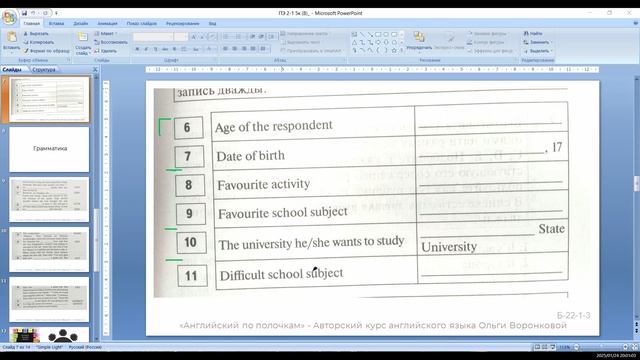Open the bulleted list dropdown
Screen dimensions: 640x360
click(227, 37)
